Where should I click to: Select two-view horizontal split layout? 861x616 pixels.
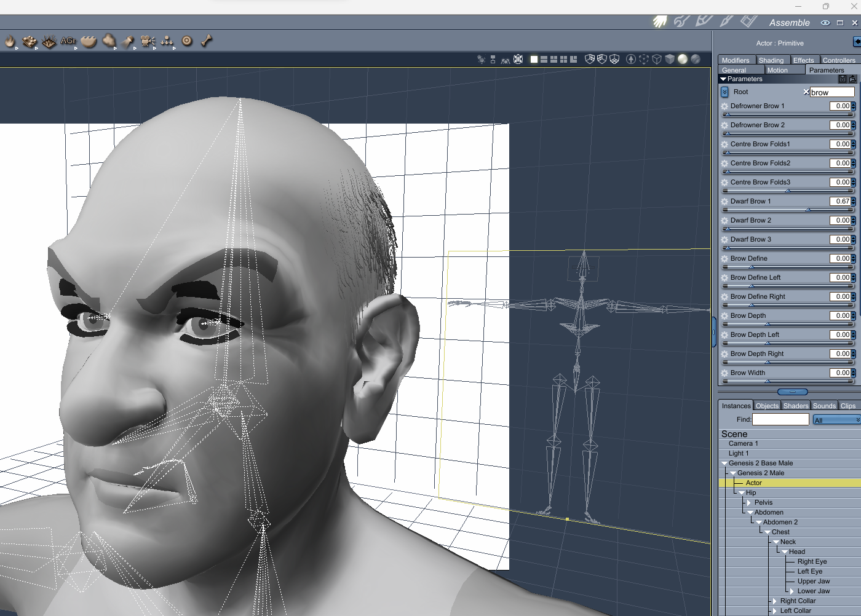[x=544, y=59]
